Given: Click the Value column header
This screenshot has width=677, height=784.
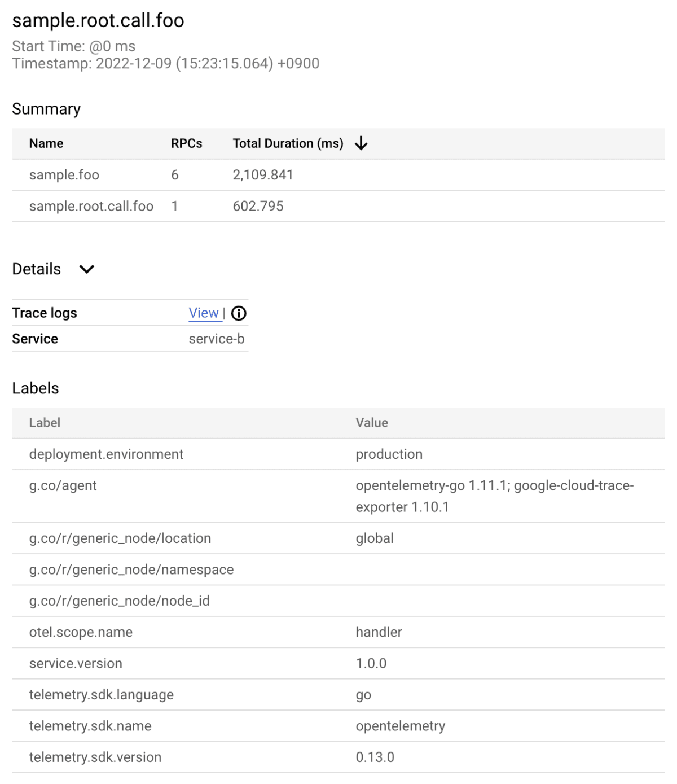Looking at the screenshot, I should click(372, 423).
